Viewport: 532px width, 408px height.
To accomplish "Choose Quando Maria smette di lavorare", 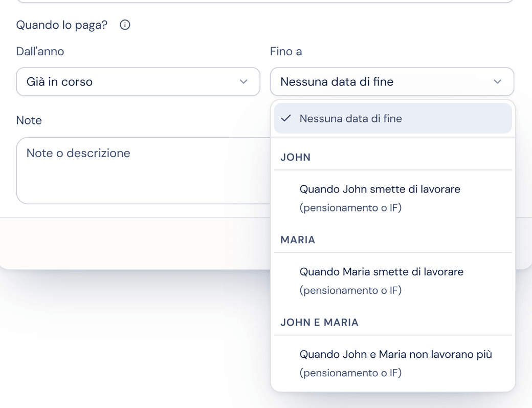I will coord(393,281).
